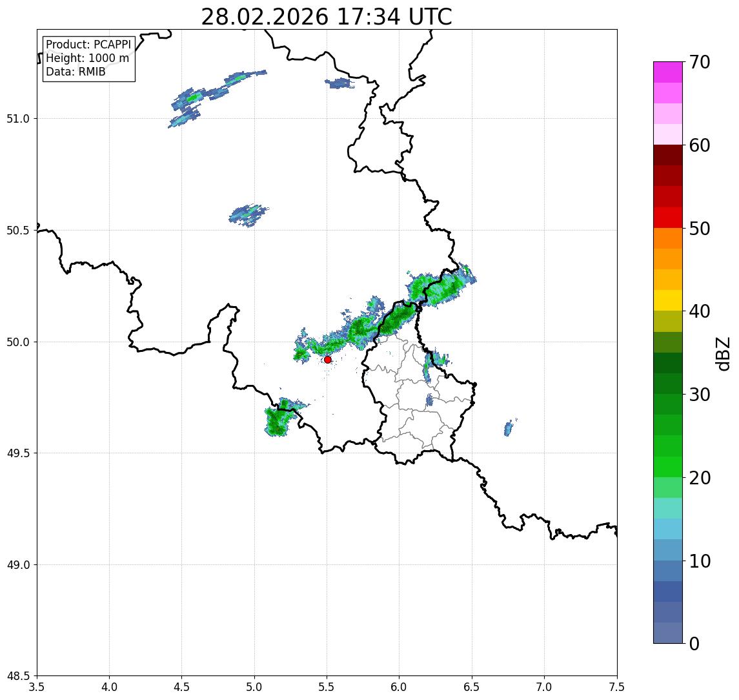
Task: Click the bright green 20 dBZ colorbar band
Action: tap(668, 467)
